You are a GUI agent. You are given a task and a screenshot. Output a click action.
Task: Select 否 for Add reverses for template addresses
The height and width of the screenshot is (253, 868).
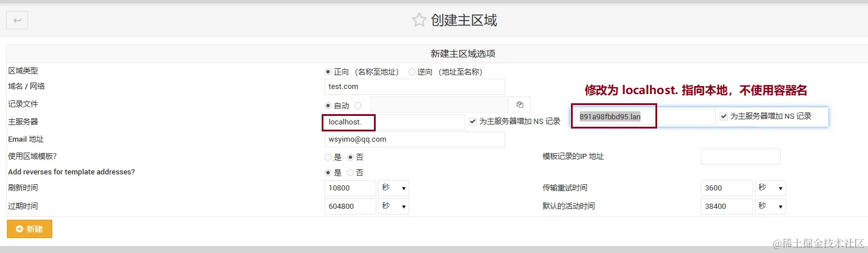click(x=350, y=173)
